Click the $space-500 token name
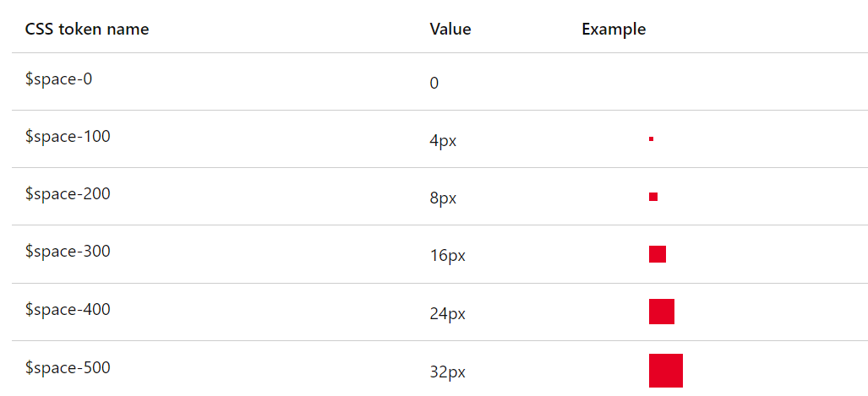868x396 pixels. tap(68, 367)
